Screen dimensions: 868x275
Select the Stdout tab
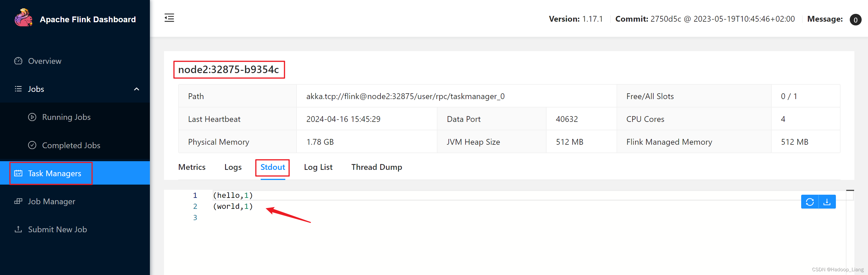[273, 167]
